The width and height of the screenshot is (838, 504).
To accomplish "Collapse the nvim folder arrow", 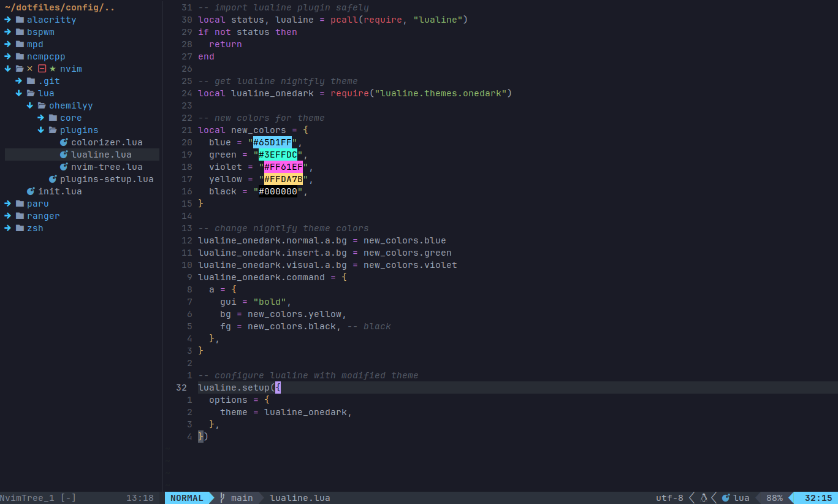I will [x=7, y=69].
